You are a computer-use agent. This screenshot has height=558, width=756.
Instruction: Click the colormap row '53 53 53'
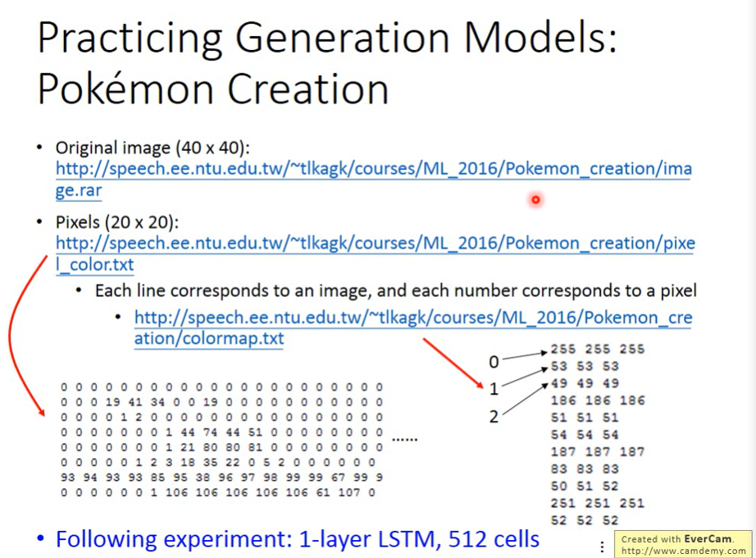tap(585, 366)
